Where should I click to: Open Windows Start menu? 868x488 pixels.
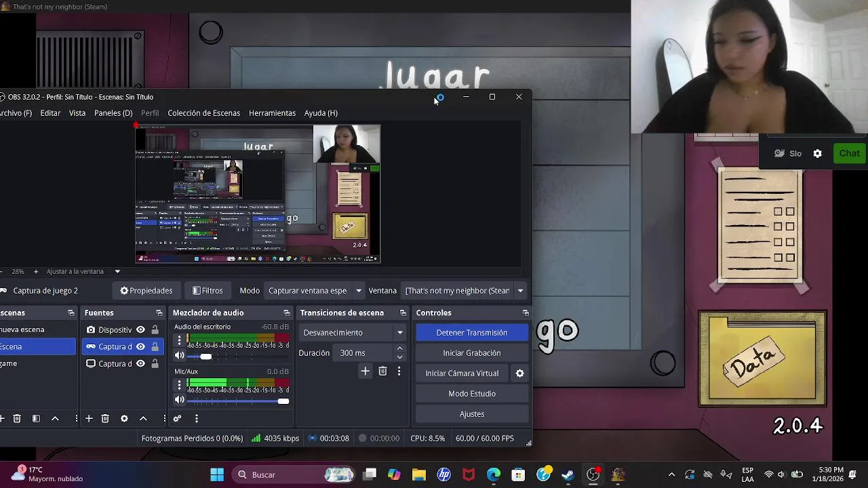point(217,474)
